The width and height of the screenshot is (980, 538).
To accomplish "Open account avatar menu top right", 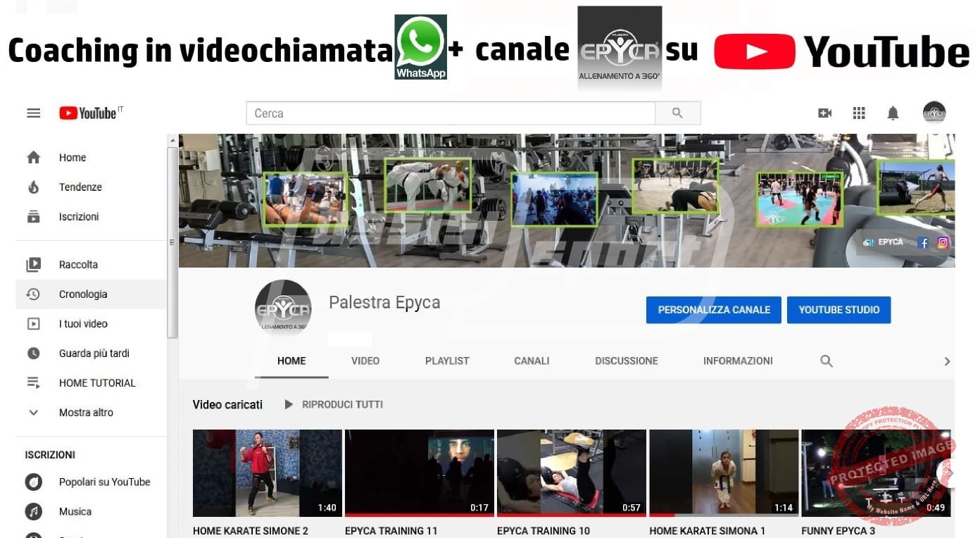I will pyautogui.click(x=934, y=113).
